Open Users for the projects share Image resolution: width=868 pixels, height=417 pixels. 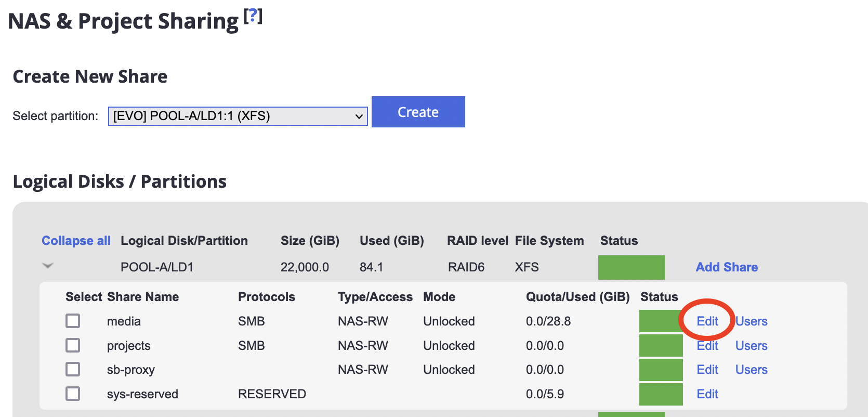click(752, 346)
